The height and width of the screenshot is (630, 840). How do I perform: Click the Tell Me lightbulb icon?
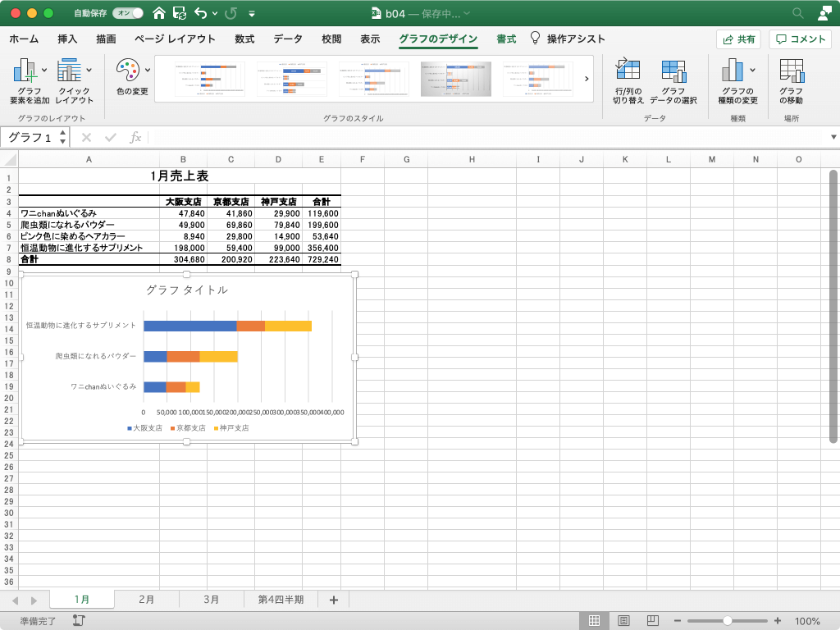(535, 38)
